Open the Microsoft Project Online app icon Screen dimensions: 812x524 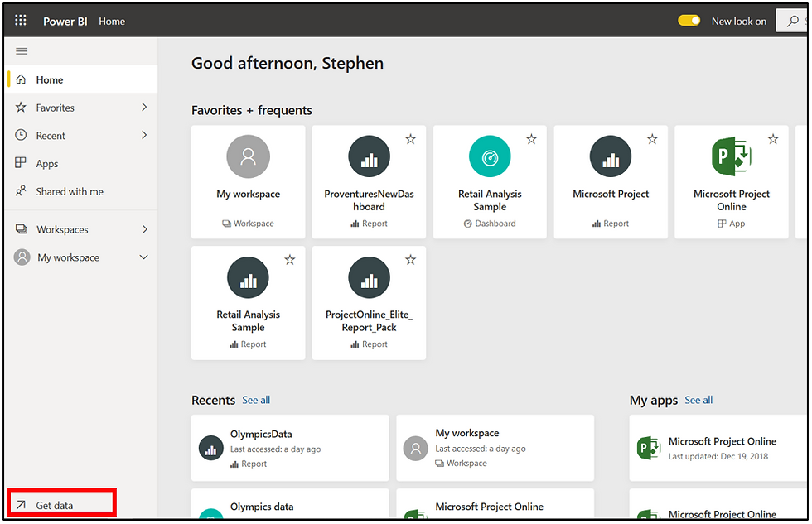pos(731,156)
